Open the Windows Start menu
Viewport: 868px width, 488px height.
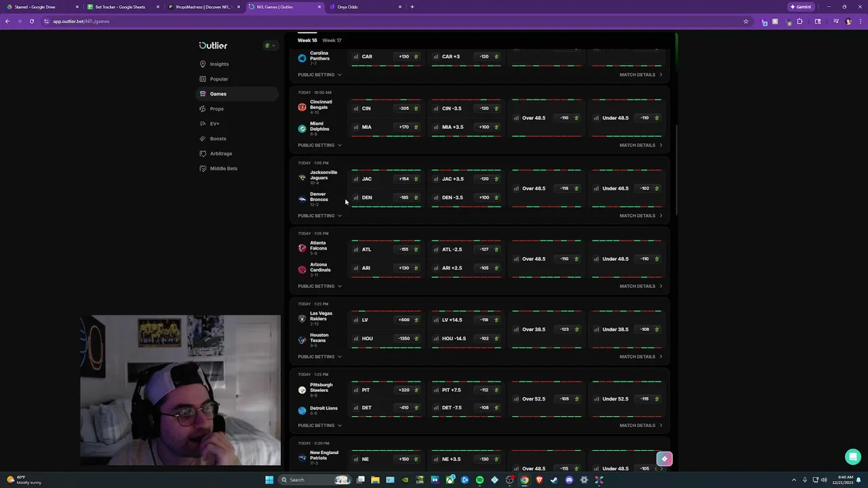coord(269,480)
